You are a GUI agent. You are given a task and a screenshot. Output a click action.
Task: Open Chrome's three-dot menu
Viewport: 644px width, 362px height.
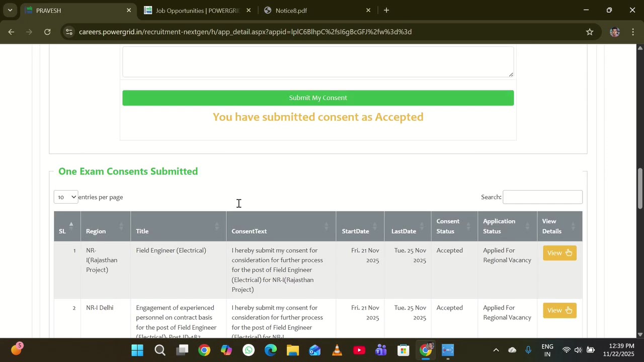click(632, 32)
